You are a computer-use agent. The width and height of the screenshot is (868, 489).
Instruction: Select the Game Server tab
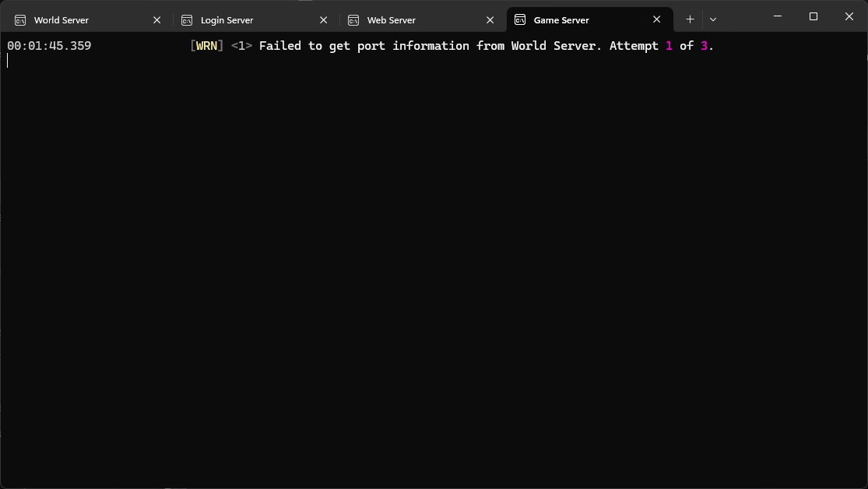(x=589, y=20)
